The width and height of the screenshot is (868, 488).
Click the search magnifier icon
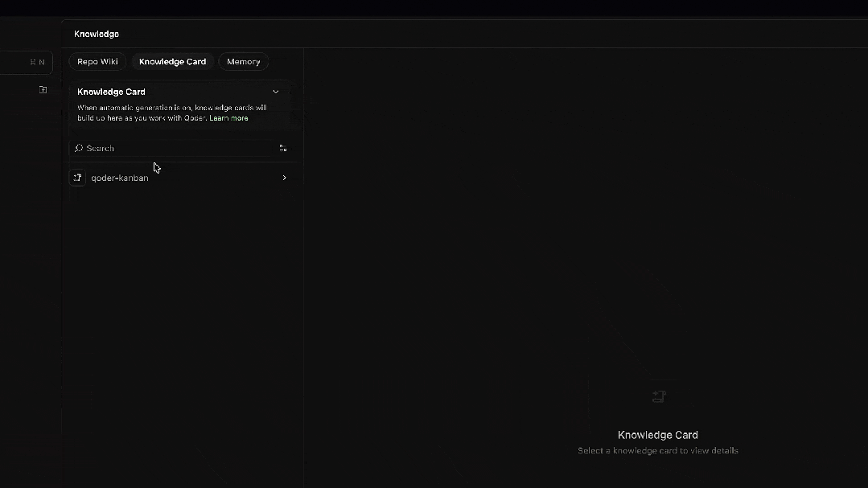[x=79, y=148]
